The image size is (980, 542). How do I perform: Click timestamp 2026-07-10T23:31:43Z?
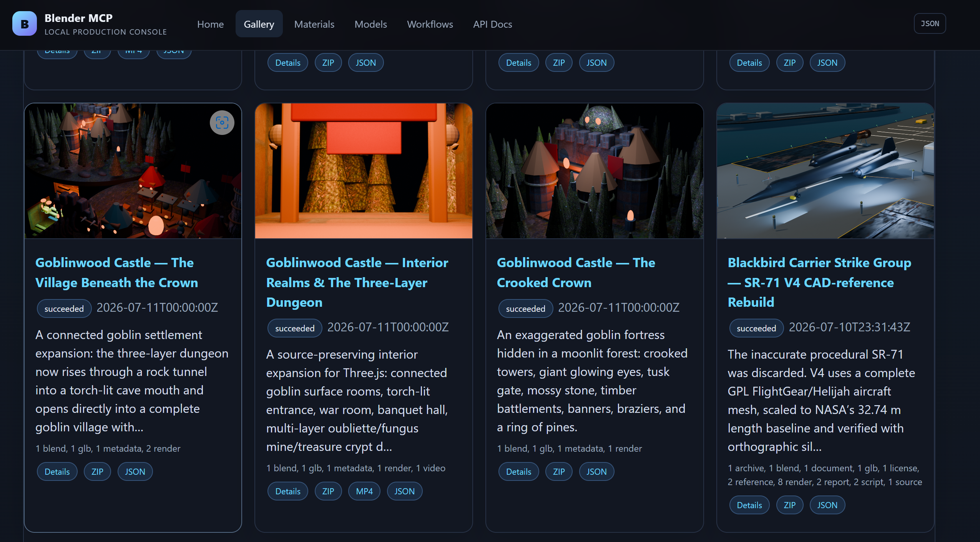coord(850,327)
